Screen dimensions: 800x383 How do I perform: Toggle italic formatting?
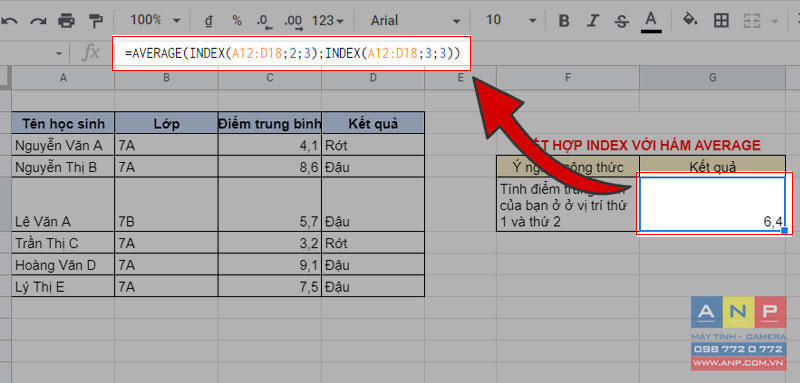pos(592,21)
